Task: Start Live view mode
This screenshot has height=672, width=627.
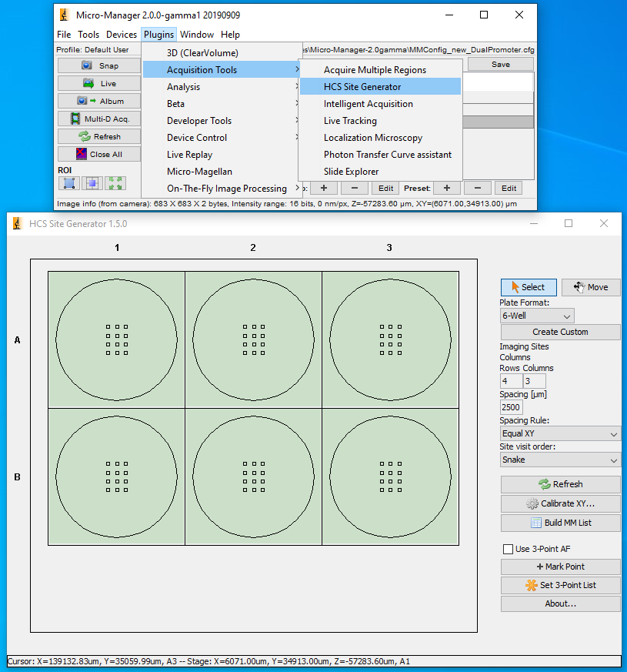Action: point(99,84)
